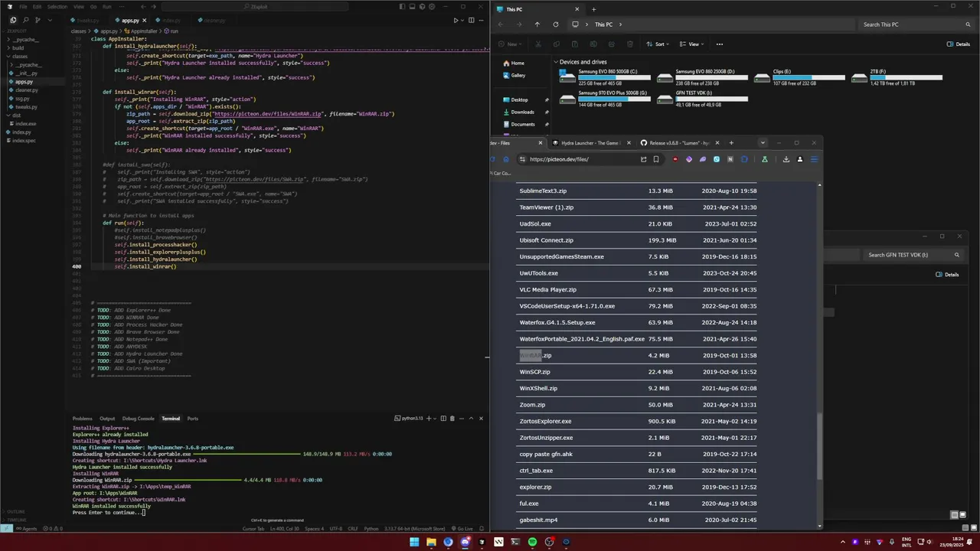Open the Run menu in editor
The image size is (980, 551).
pyautogui.click(x=106, y=7)
